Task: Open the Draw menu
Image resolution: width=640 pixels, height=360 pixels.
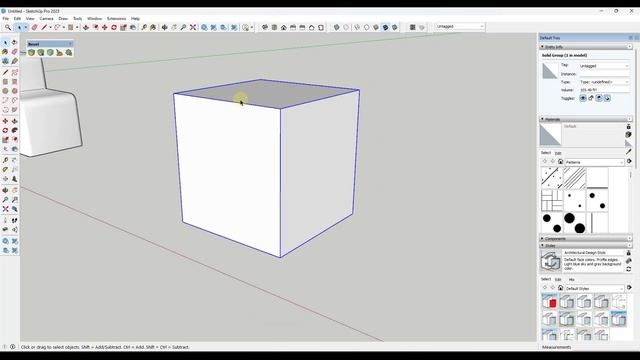Action: [63, 18]
